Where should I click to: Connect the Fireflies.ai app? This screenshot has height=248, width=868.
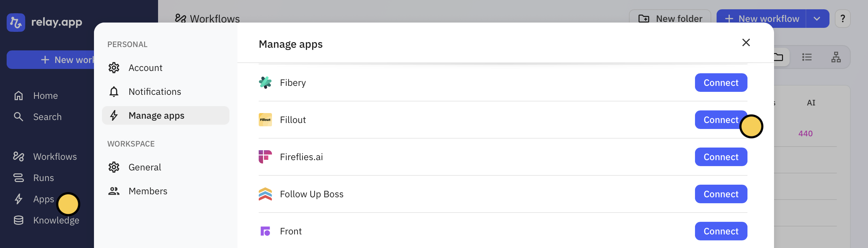pyautogui.click(x=721, y=157)
